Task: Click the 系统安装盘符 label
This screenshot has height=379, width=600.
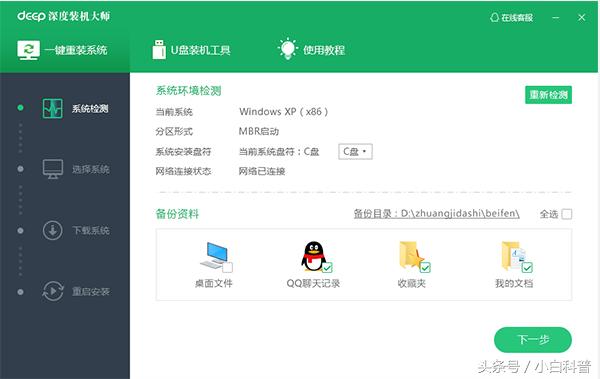Action: [x=183, y=152]
